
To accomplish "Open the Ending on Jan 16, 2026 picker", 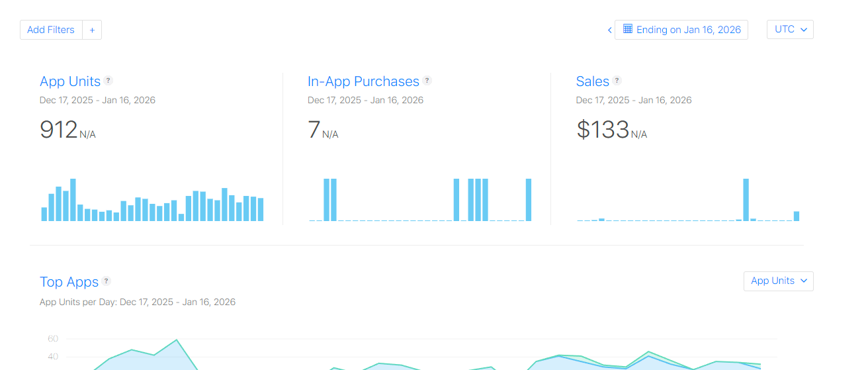I will [x=681, y=30].
